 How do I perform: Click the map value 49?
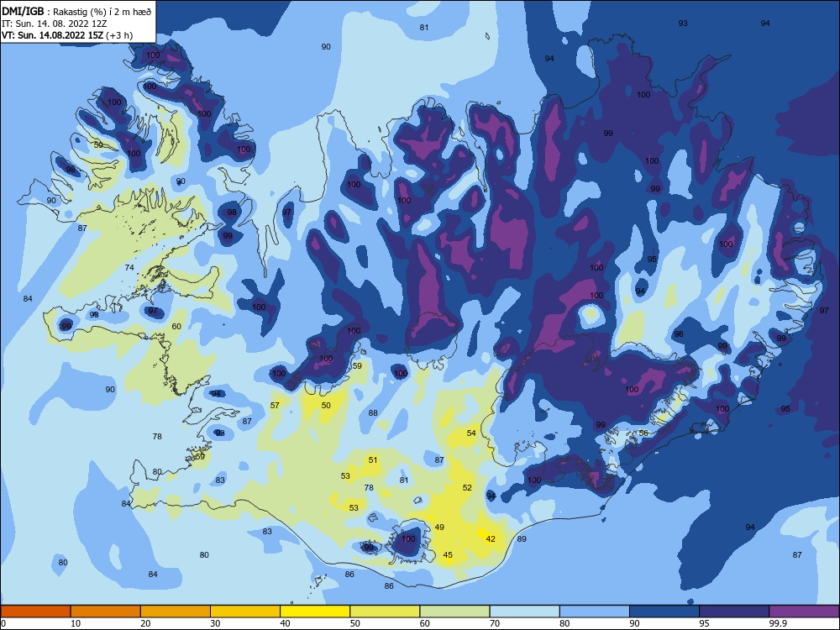[439, 528]
